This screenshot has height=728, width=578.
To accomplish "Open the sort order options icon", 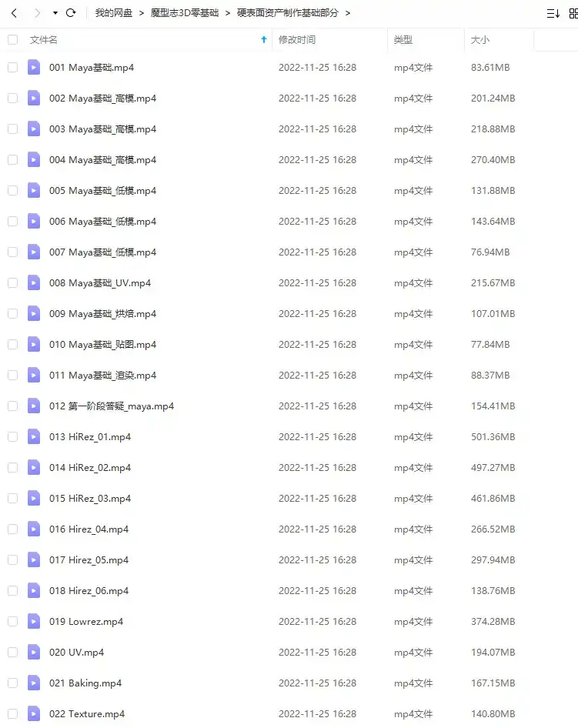I will click(553, 13).
